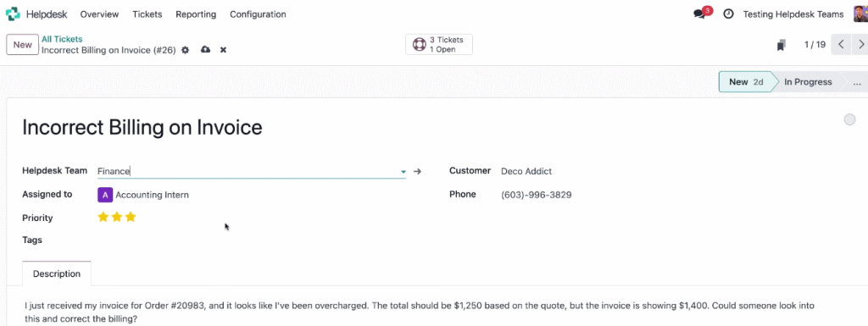Screen dimensions: 868x326
Task: Go back to All Tickets breadcrumb
Action: point(62,39)
